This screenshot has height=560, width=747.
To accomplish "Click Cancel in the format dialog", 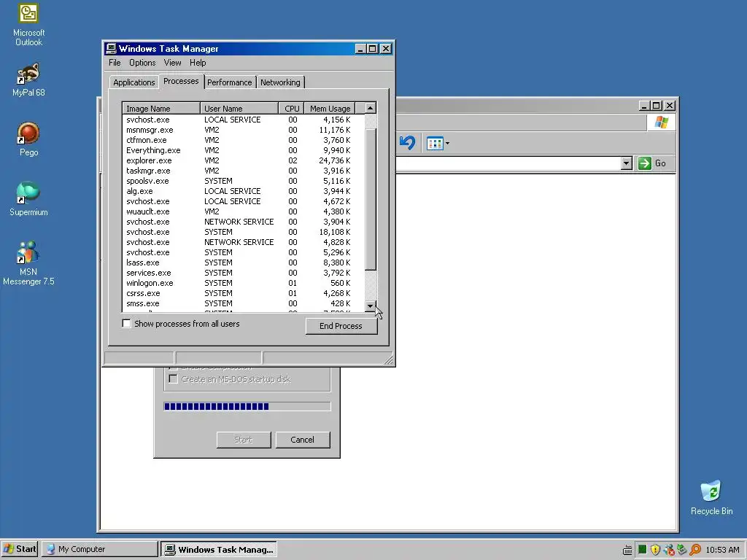I will pyautogui.click(x=303, y=440).
